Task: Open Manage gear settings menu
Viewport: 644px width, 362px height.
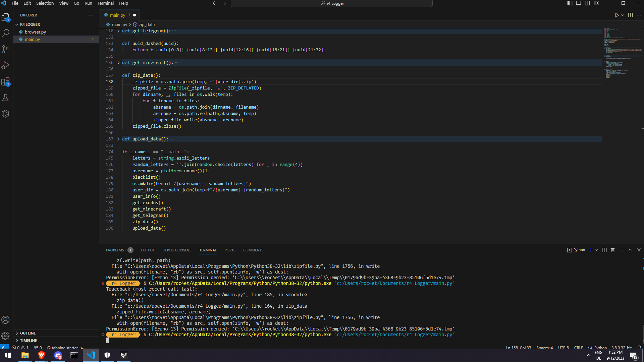Action: point(6,336)
